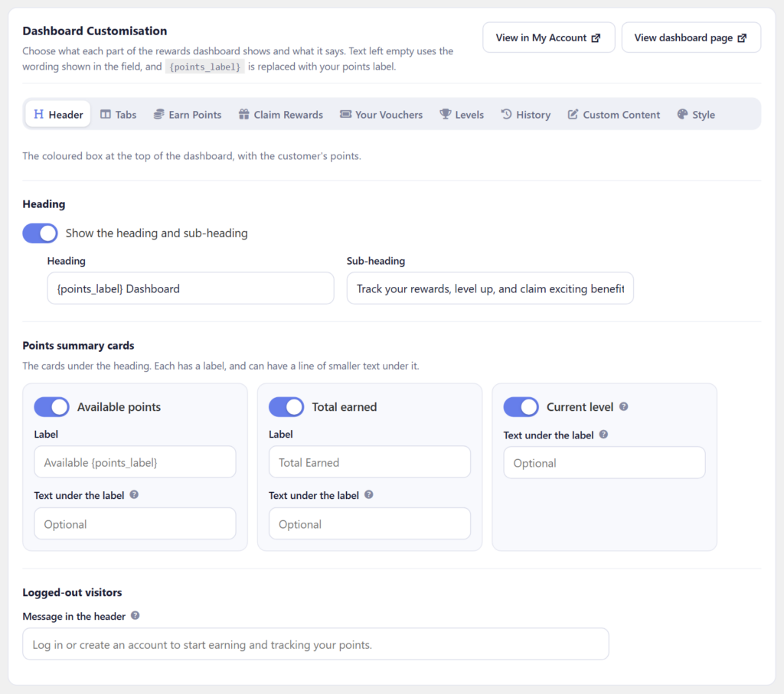Click the Custom Content edit icon
This screenshot has height=694, width=784.
click(573, 115)
